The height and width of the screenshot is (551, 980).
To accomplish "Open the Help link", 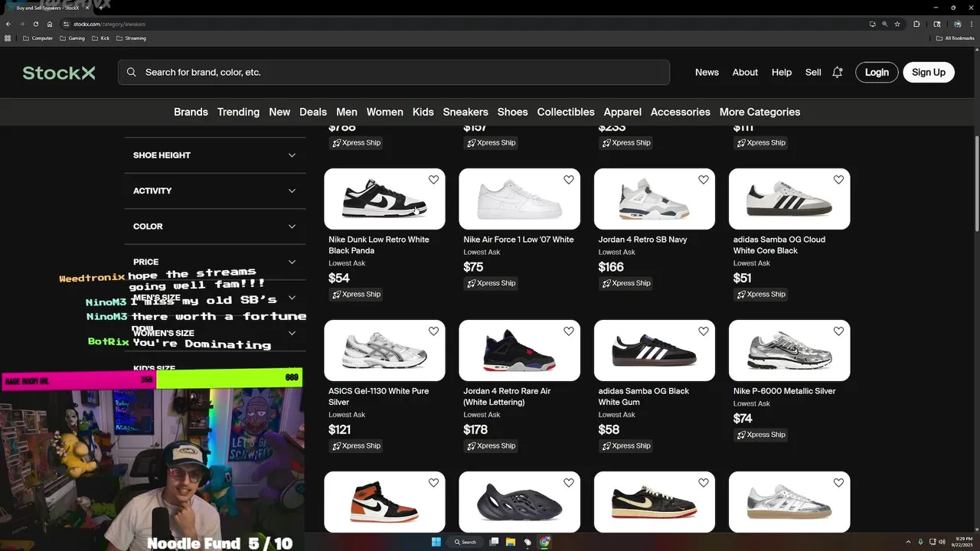I will (782, 72).
